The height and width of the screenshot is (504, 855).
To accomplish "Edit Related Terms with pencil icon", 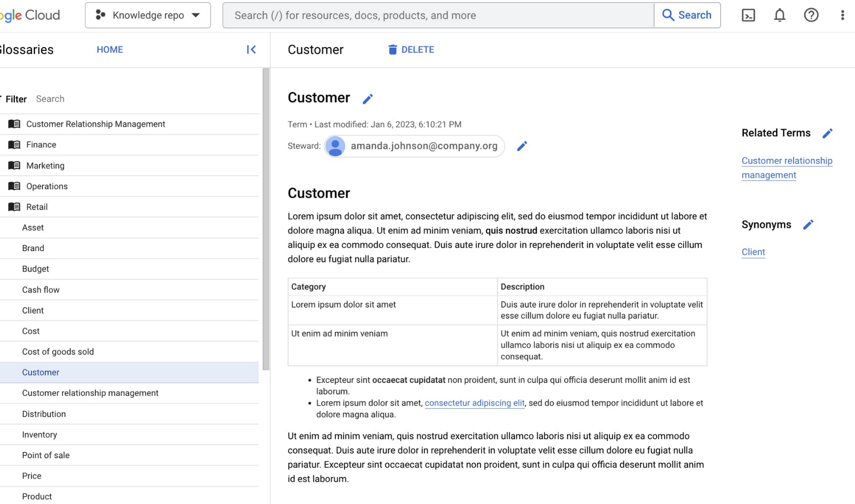I will 827,134.
